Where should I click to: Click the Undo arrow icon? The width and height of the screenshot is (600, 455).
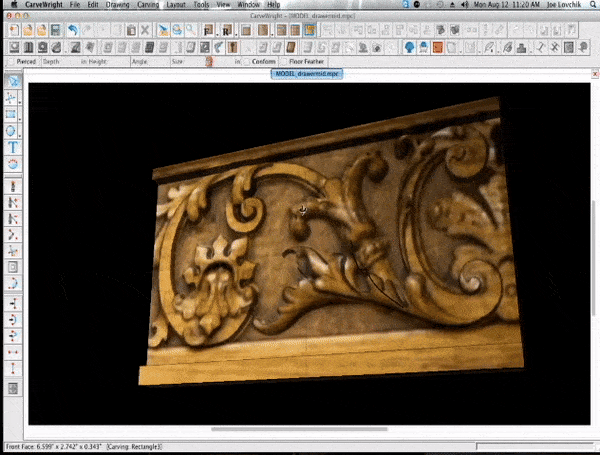(x=72, y=30)
